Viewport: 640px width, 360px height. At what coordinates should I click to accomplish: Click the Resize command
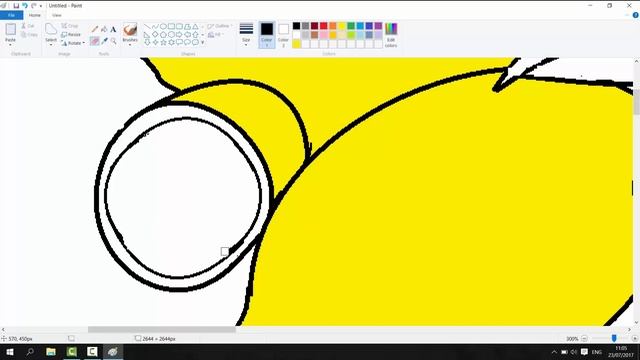click(x=71, y=35)
